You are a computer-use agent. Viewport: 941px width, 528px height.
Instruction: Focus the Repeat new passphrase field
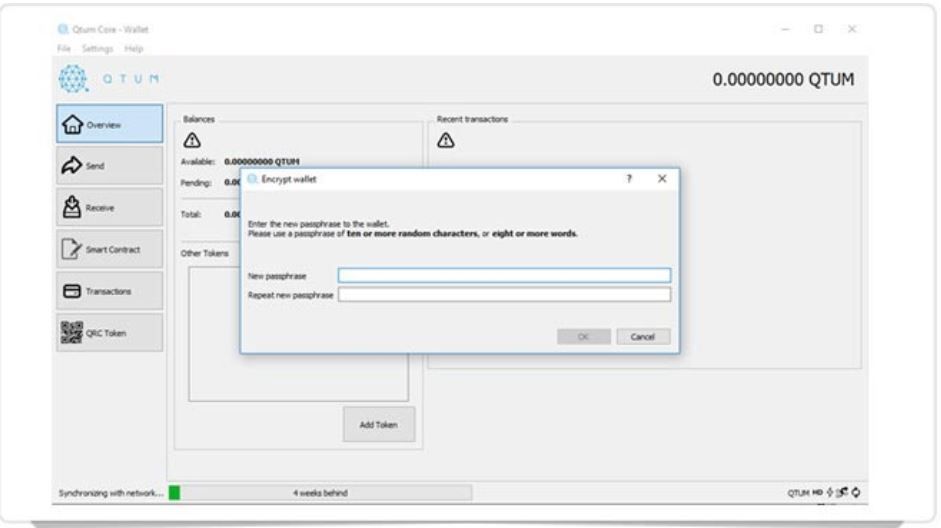[504, 295]
